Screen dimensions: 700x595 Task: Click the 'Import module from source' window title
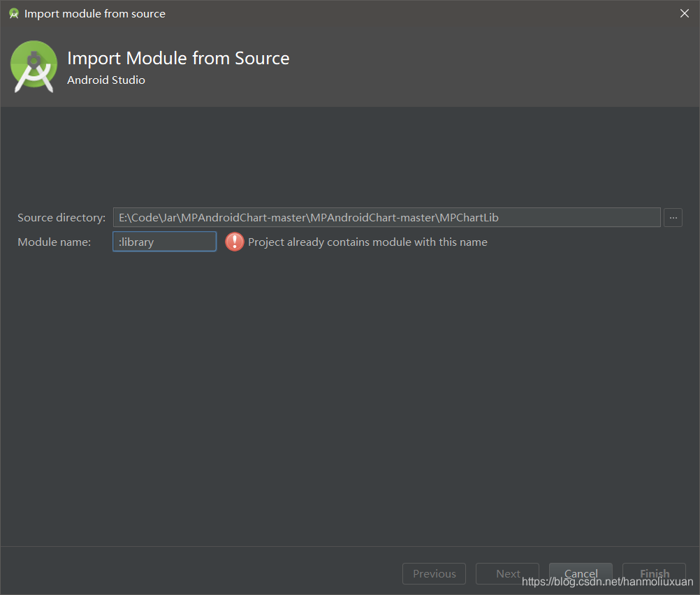click(x=94, y=14)
